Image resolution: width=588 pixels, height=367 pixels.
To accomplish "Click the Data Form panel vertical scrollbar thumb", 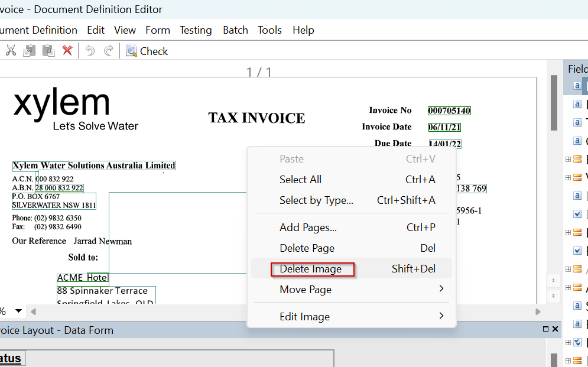I will pos(554,360).
